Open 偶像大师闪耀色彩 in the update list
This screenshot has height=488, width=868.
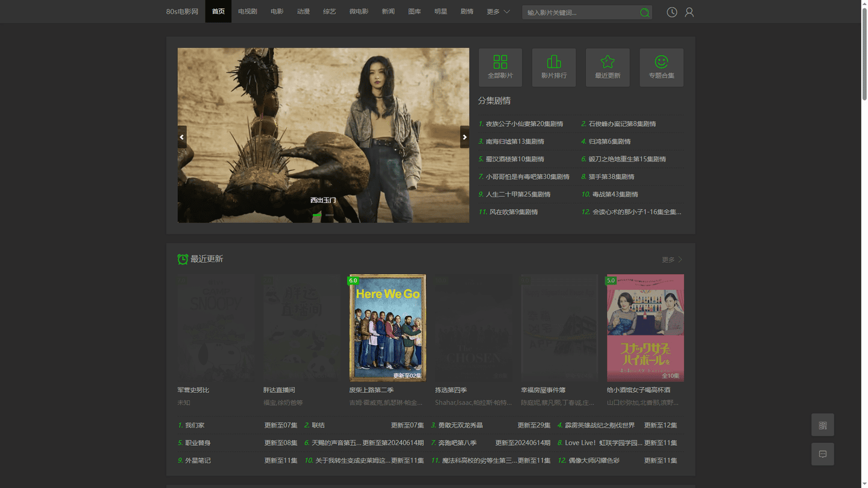[x=594, y=460]
